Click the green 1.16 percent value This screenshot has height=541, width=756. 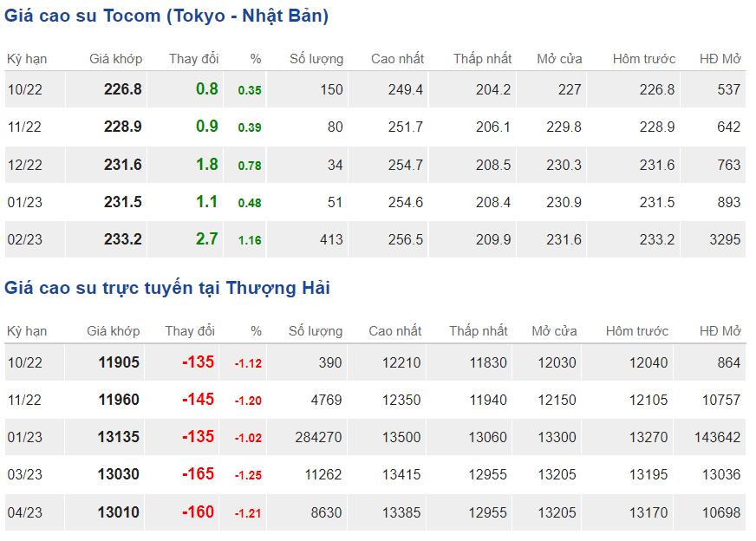[x=250, y=240]
